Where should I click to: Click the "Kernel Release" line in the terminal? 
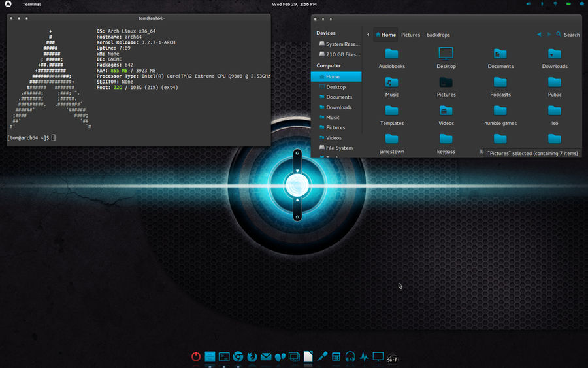(136, 42)
